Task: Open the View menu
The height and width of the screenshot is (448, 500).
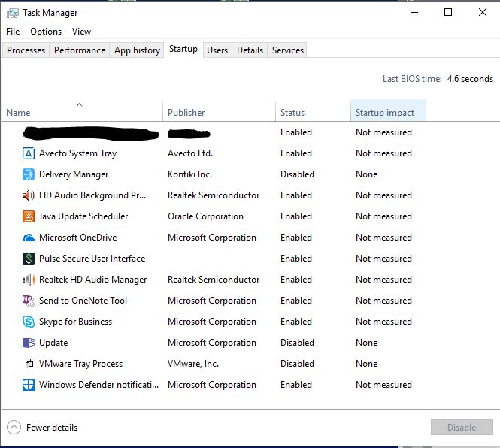Action: click(x=81, y=32)
